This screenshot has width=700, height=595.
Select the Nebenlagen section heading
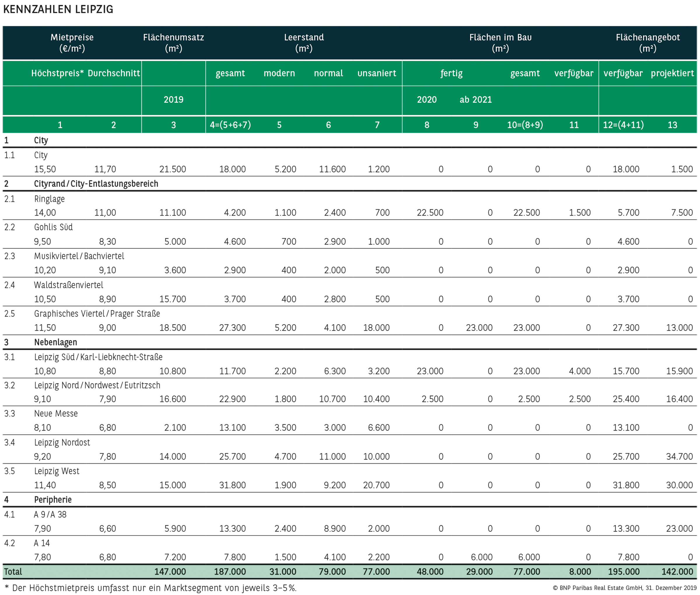pos(56,342)
